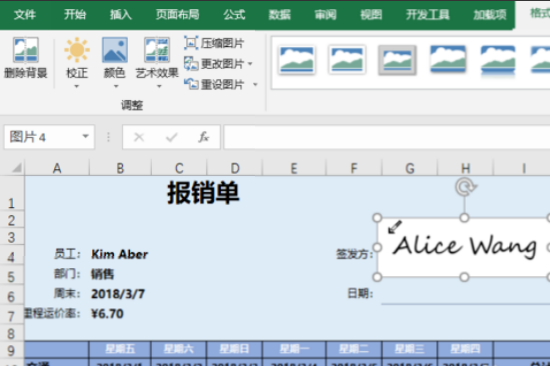
Task: Select column H header
Action: coord(465,168)
